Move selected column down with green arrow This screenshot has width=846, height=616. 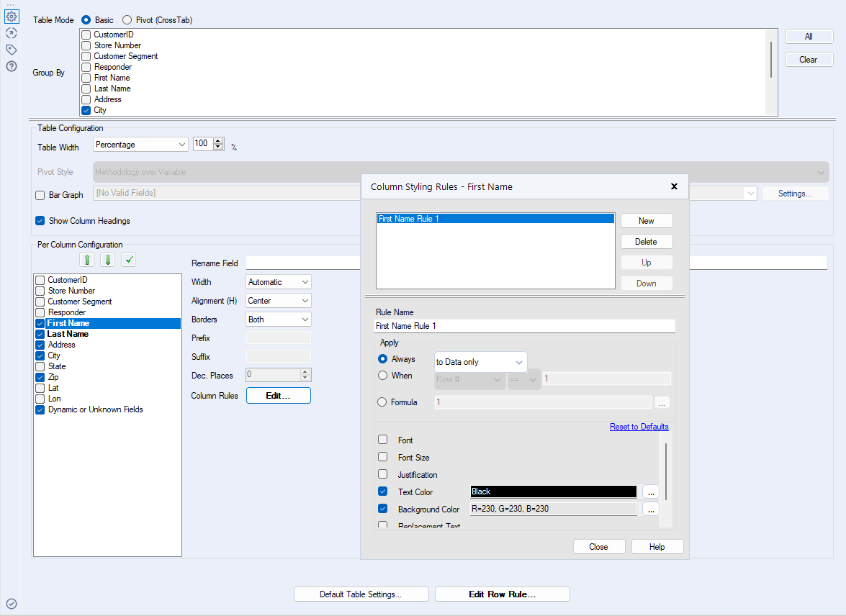point(108,260)
